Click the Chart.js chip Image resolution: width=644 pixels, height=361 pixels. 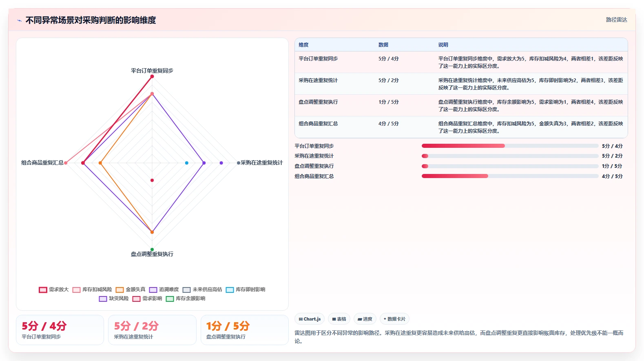click(x=310, y=319)
